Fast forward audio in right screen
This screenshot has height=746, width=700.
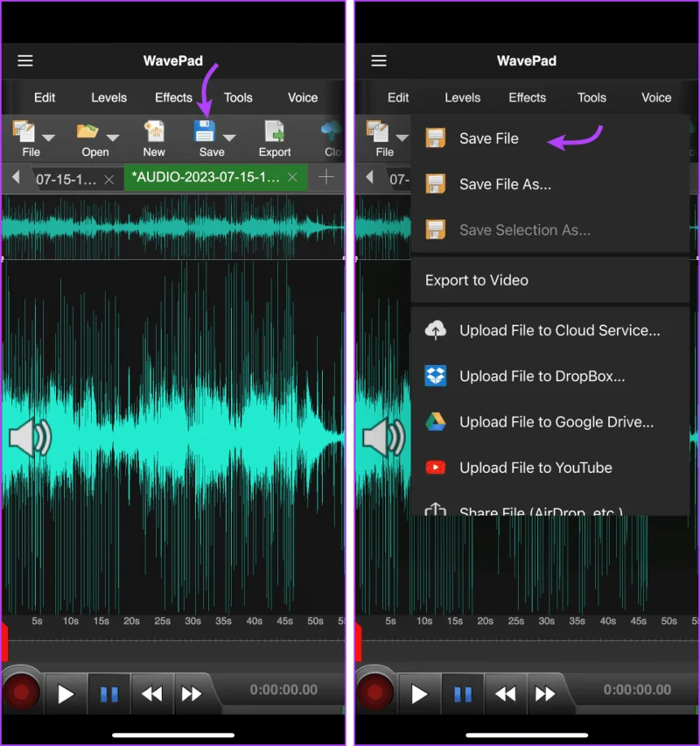545,693
